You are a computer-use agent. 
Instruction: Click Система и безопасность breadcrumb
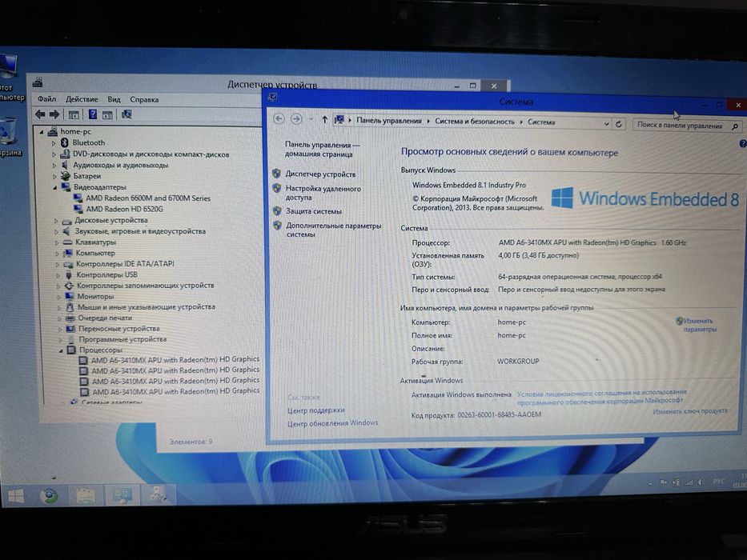(475, 122)
